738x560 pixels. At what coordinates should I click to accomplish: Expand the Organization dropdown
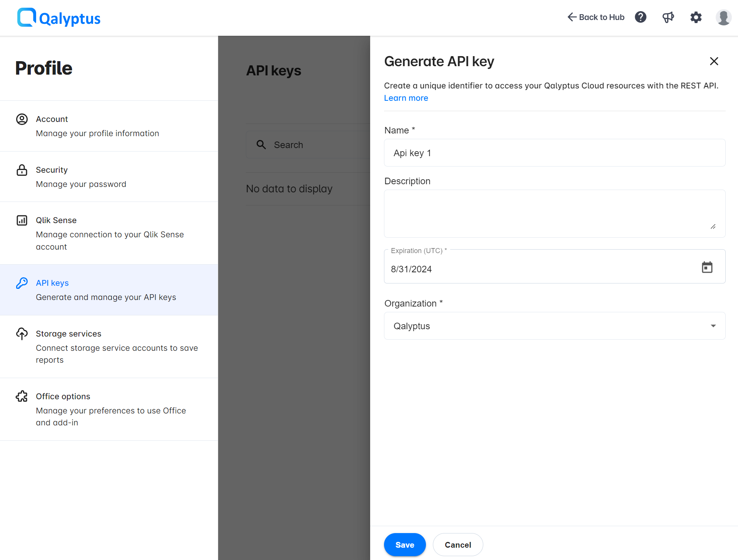click(713, 325)
